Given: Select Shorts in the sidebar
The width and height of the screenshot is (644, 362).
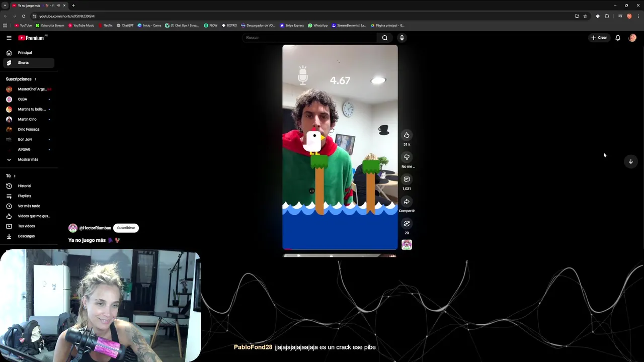Looking at the screenshot, I should [x=28, y=63].
